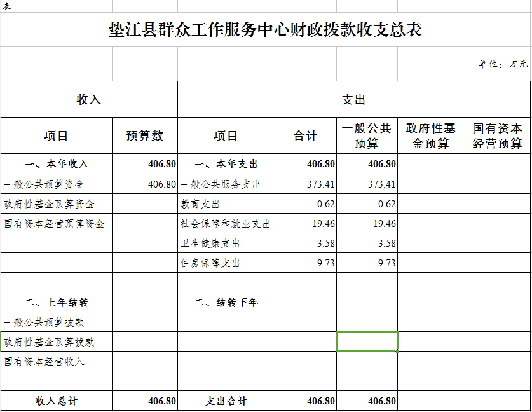
Task: Select the 预算数 column header
Action: [x=145, y=136]
